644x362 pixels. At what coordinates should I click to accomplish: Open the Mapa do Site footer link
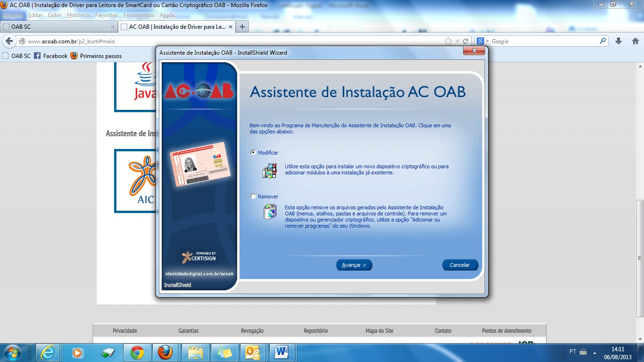(x=380, y=331)
